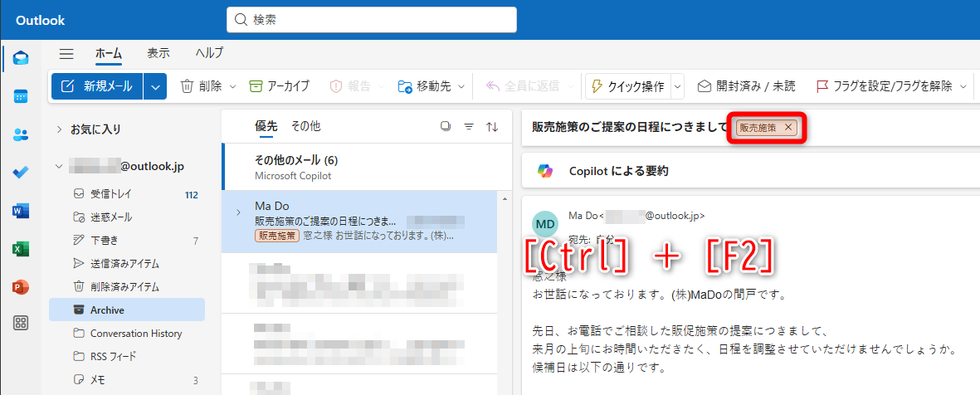980x395 pixels.
Task: Launch PowerPoint from the left sidebar
Action: [x=21, y=287]
